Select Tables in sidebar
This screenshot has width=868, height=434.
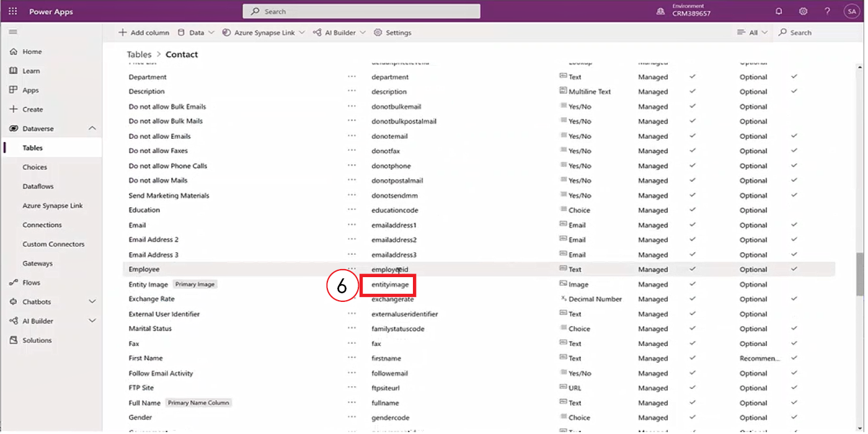pyautogui.click(x=33, y=148)
